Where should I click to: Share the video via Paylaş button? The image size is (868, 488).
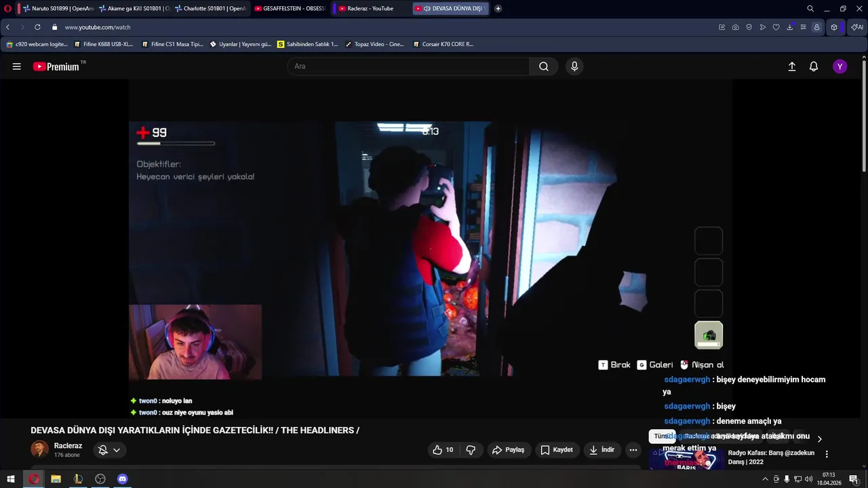coord(509,450)
